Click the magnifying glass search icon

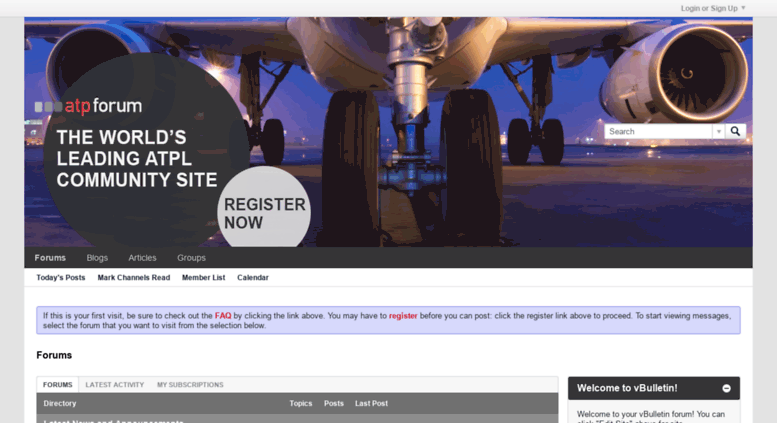tap(735, 131)
